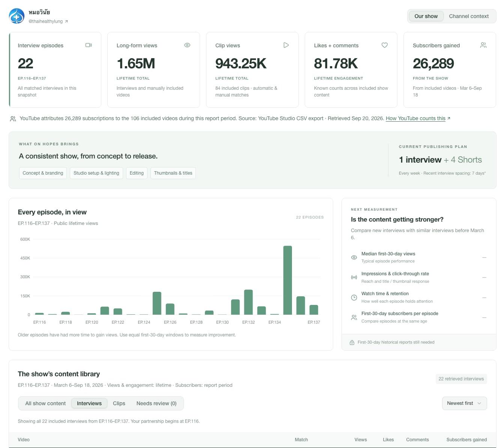Click the broadcast icon beside Impressions & click-through rate

click(x=354, y=277)
